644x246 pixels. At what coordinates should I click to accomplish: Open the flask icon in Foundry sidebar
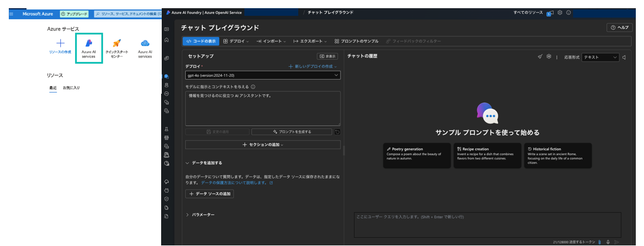pyautogui.click(x=166, y=129)
